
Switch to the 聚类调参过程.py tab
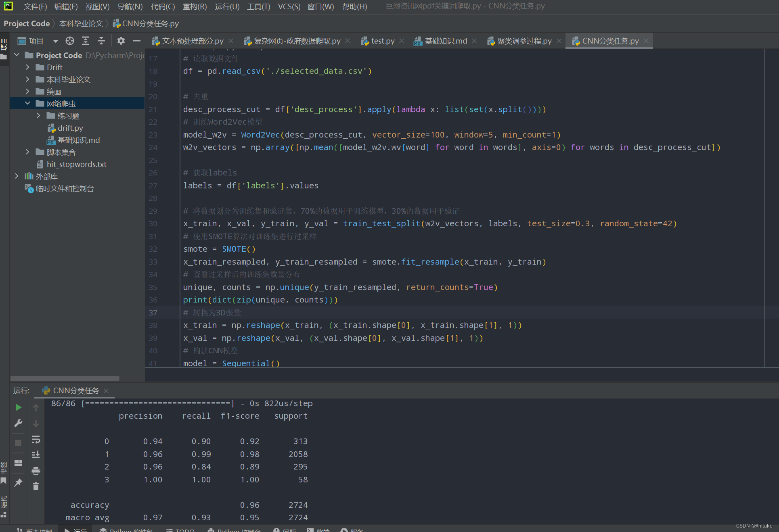pyautogui.click(x=524, y=41)
